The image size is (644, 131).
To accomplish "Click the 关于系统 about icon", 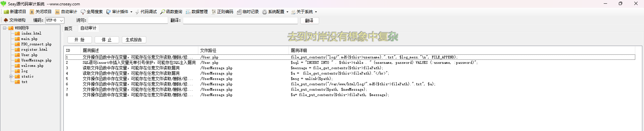I will pos(293,12).
